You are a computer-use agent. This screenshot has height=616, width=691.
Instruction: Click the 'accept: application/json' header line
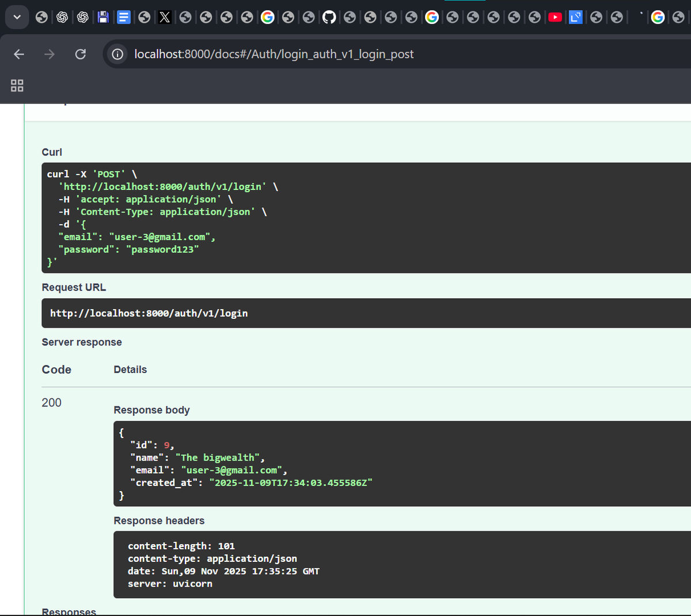pyautogui.click(x=146, y=199)
